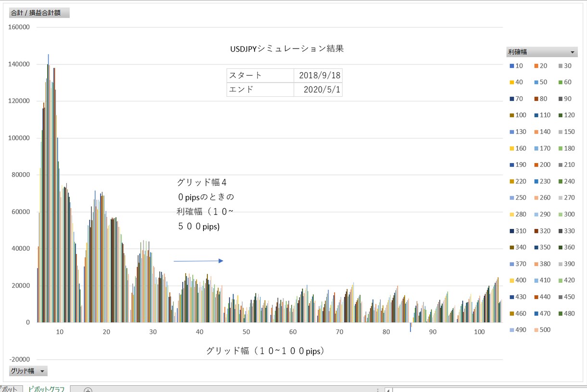The width and height of the screenshot is (587, 392).
Task: Open the 利確幅 legend filter dropdown
Action: (x=572, y=52)
